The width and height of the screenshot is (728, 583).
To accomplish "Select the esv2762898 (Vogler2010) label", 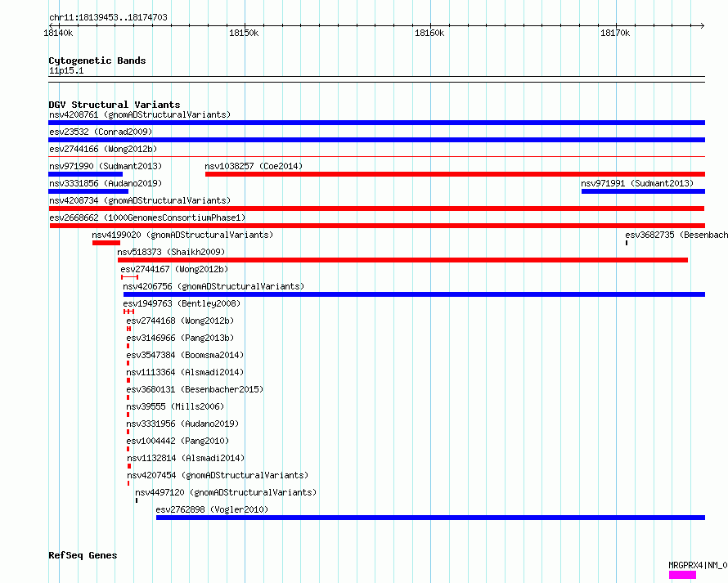I will tap(212, 509).
